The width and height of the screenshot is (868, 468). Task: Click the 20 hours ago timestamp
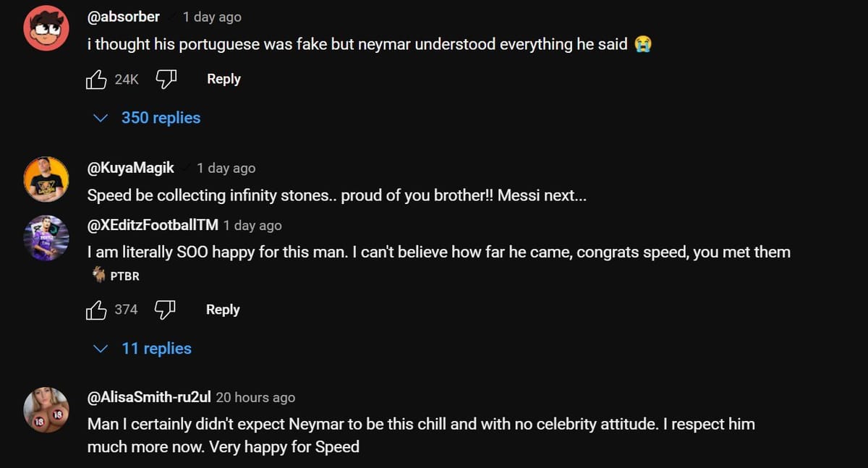(x=255, y=397)
